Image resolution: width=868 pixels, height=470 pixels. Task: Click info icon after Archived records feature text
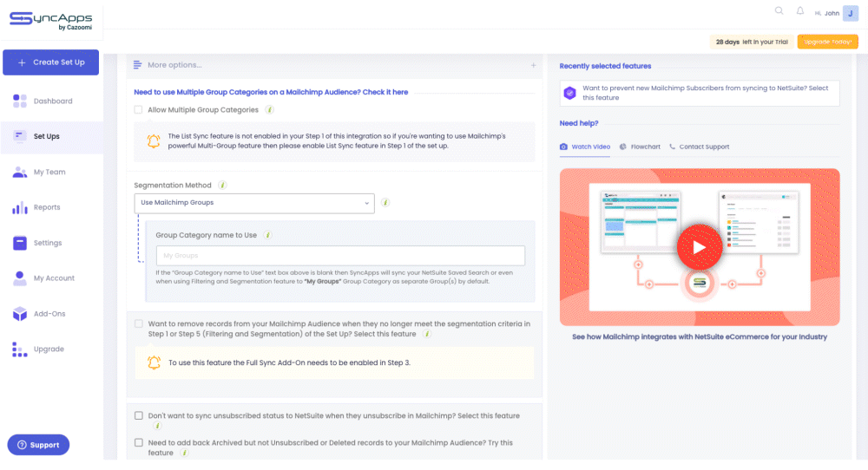tap(185, 453)
